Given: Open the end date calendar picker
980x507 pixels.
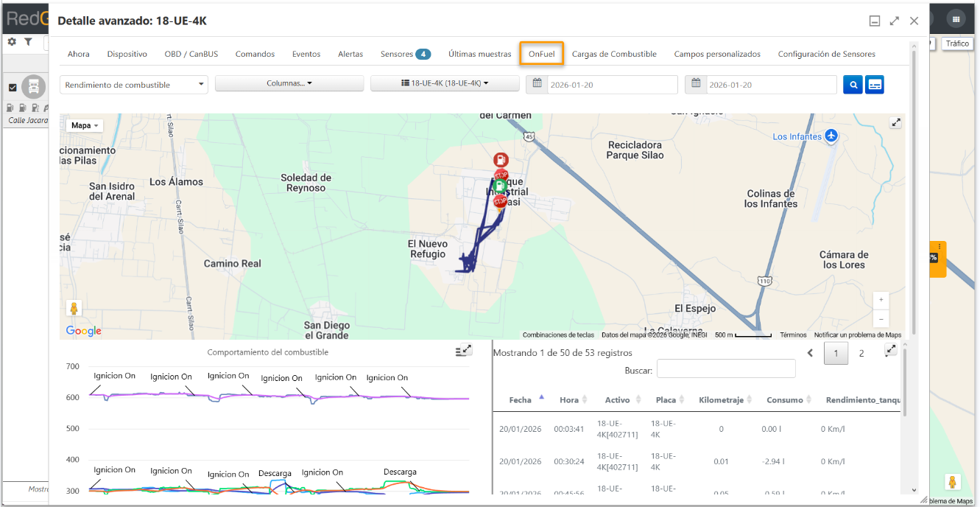Looking at the screenshot, I should click(696, 85).
